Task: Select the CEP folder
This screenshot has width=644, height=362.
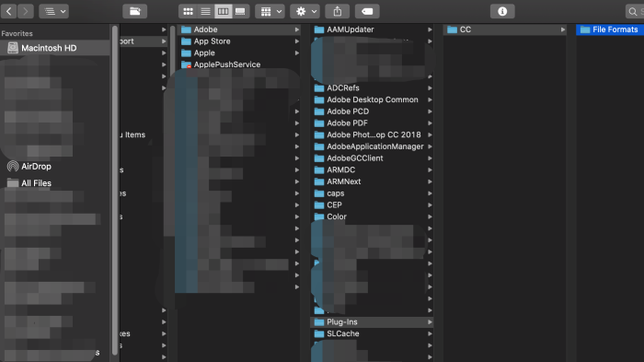Action: [373, 204]
